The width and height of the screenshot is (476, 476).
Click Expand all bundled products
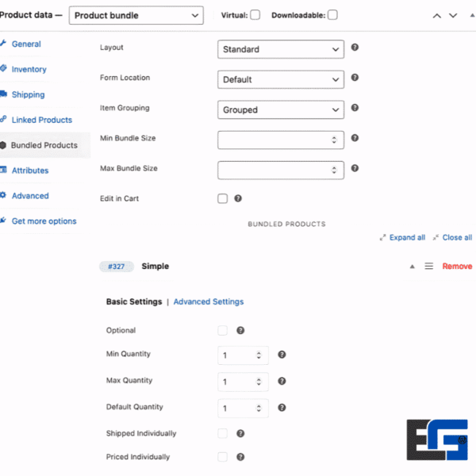pos(407,237)
